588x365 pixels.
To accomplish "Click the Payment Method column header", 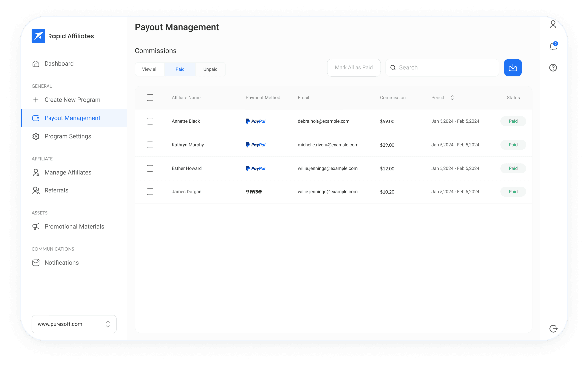I will (263, 98).
